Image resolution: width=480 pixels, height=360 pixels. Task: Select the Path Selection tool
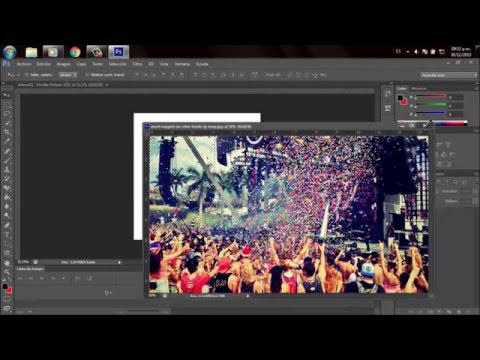[7, 244]
